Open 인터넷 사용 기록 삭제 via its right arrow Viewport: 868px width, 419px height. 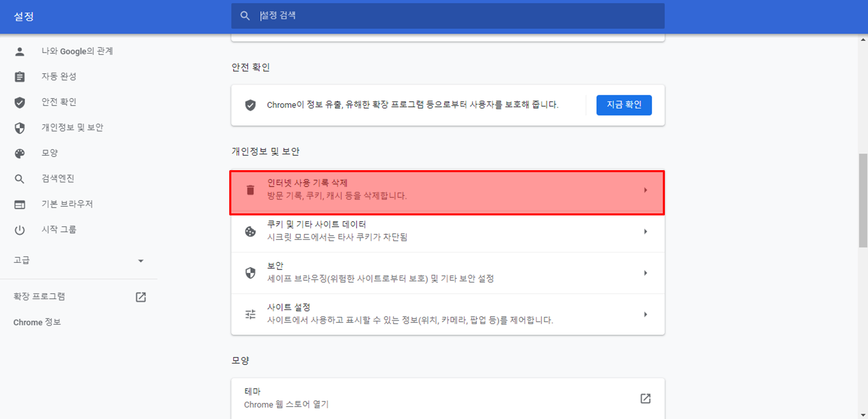tap(645, 190)
